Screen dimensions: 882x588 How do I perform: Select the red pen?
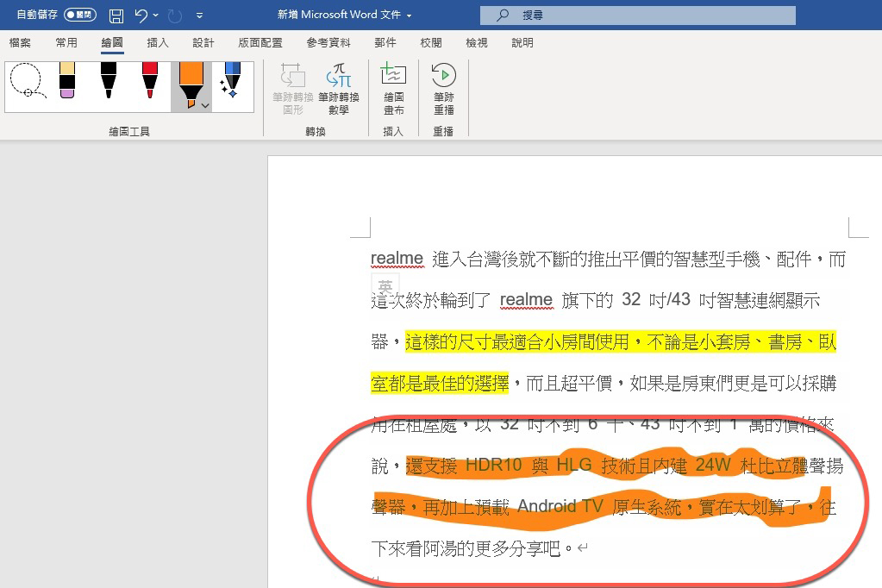coord(151,82)
